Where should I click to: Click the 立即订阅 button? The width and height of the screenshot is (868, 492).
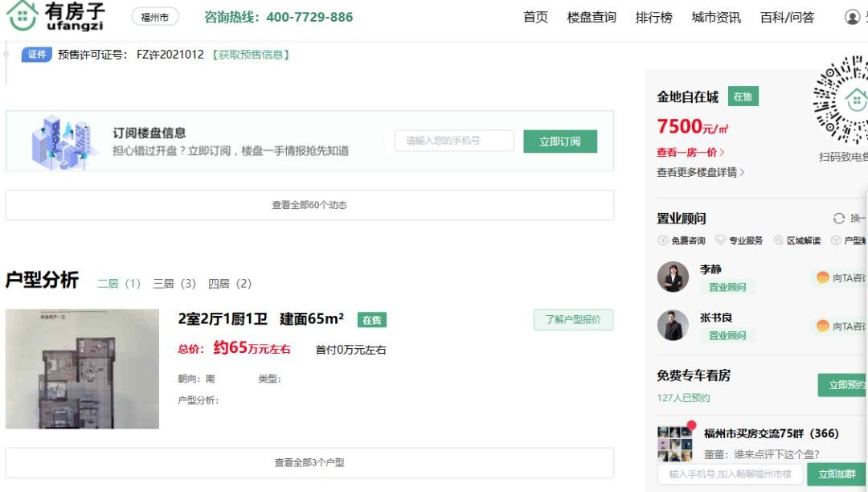point(560,141)
